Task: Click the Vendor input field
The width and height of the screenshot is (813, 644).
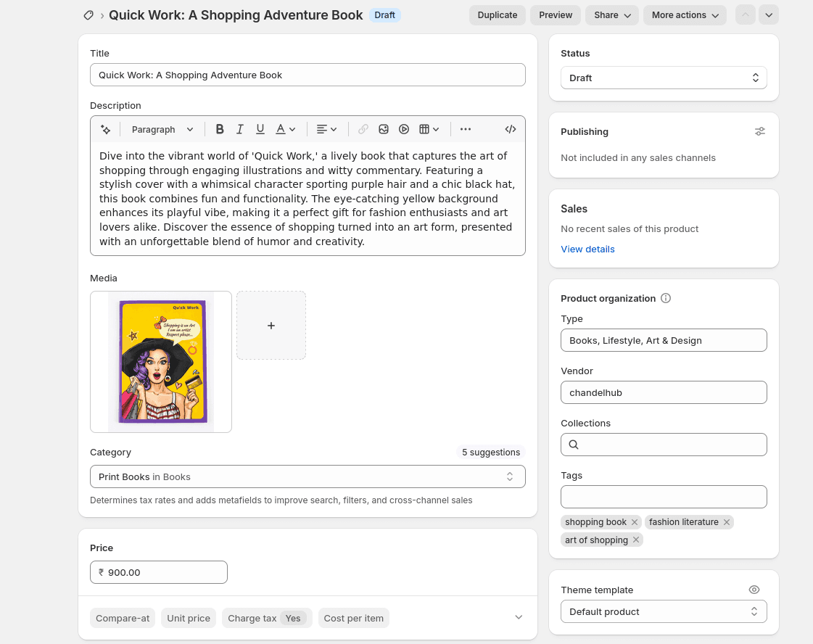Action: [664, 393]
